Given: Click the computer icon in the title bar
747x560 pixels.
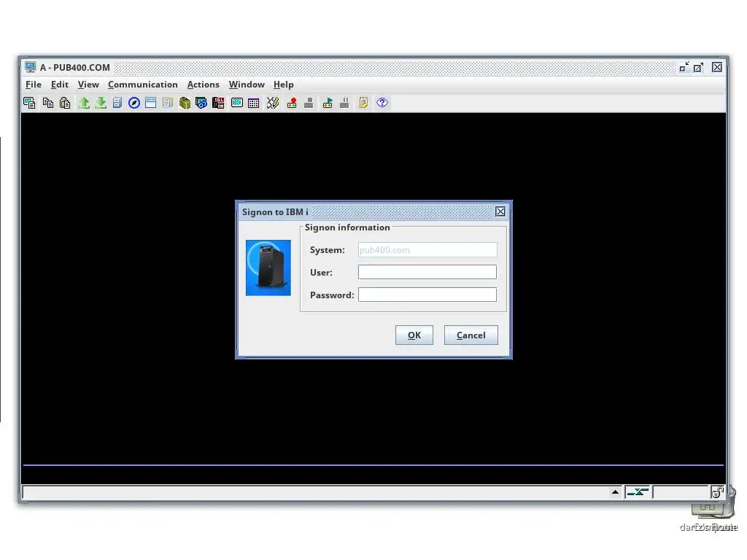Looking at the screenshot, I should (31, 67).
